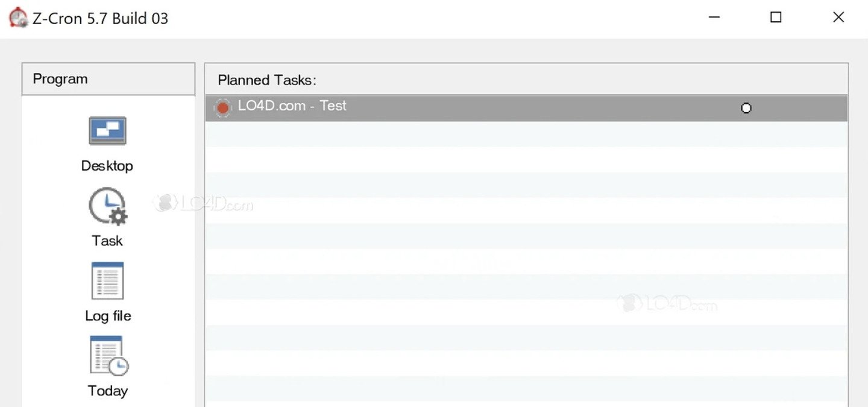This screenshot has height=407, width=868.
Task: Click the Task text label in sidebar
Action: pyautogui.click(x=107, y=241)
